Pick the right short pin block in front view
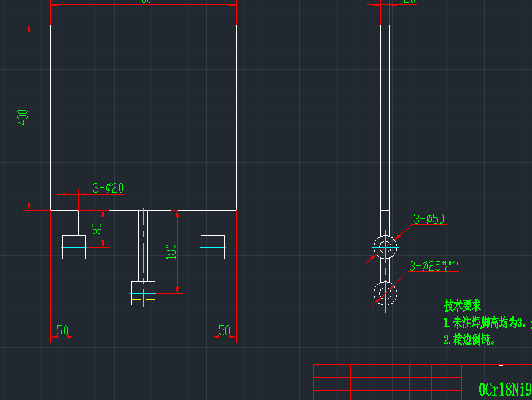 pyautogui.click(x=213, y=248)
